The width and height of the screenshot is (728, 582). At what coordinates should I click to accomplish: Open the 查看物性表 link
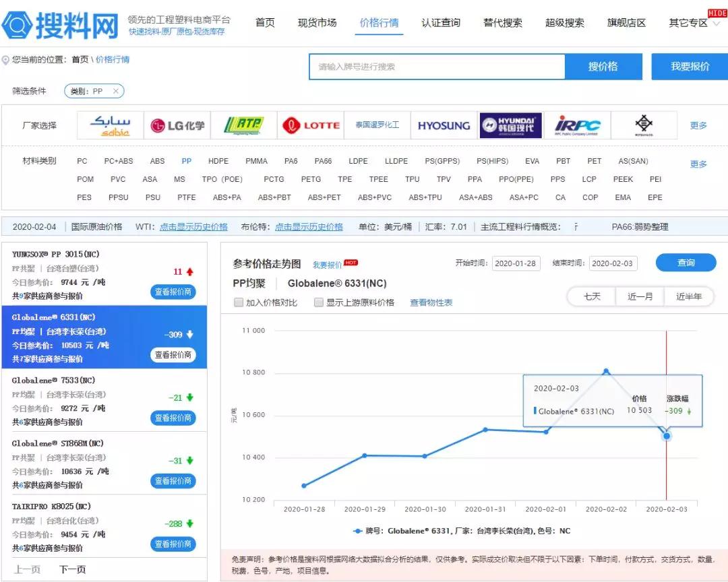(x=431, y=303)
